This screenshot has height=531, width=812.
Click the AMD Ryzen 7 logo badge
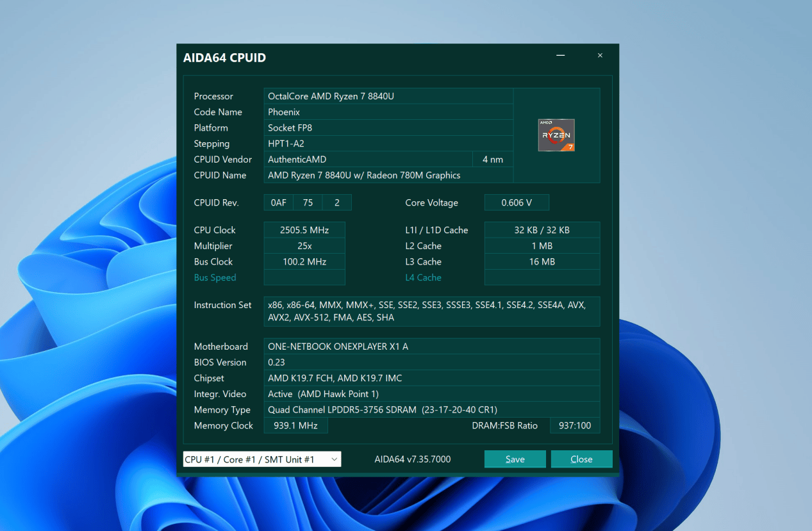pos(556,135)
